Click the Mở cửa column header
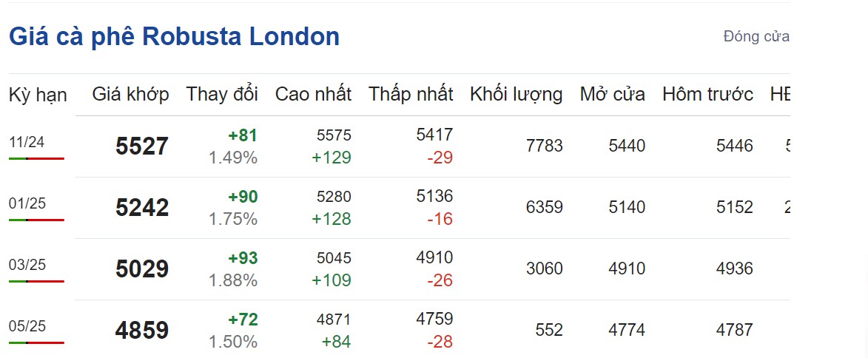868x358 pixels. pos(612,94)
